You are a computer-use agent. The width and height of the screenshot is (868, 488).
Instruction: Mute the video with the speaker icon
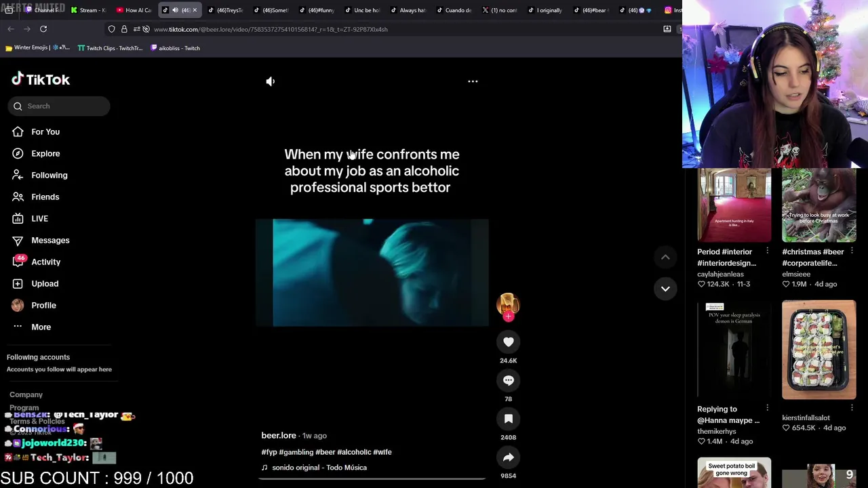[x=271, y=81]
